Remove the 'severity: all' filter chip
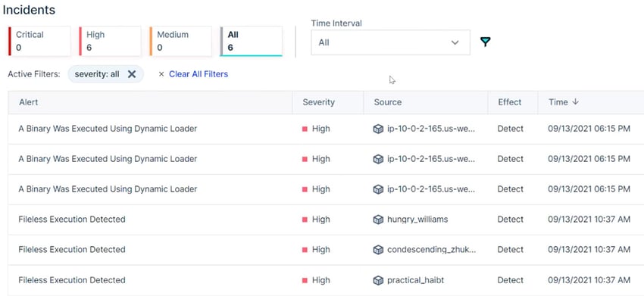 [131, 74]
